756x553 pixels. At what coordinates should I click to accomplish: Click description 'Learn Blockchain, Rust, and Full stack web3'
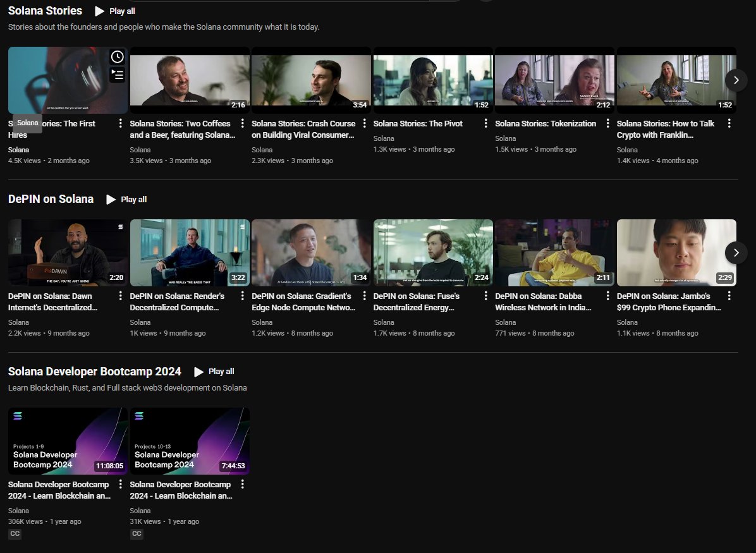click(x=127, y=387)
